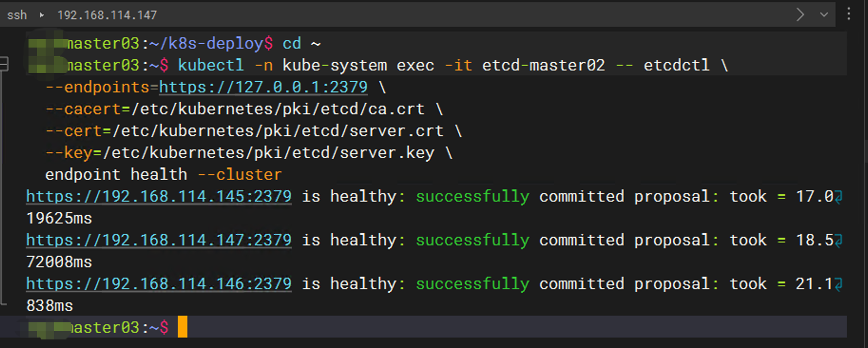Open the https://192.168.114.146:2379 link
Screen dimensions: 868x348
click(159, 284)
